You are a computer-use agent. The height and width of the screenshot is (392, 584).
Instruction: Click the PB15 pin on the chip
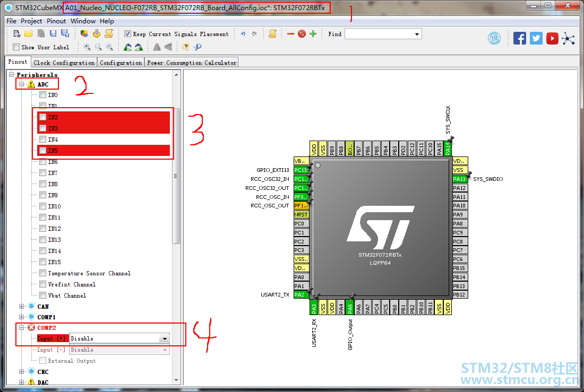tap(460, 268)
